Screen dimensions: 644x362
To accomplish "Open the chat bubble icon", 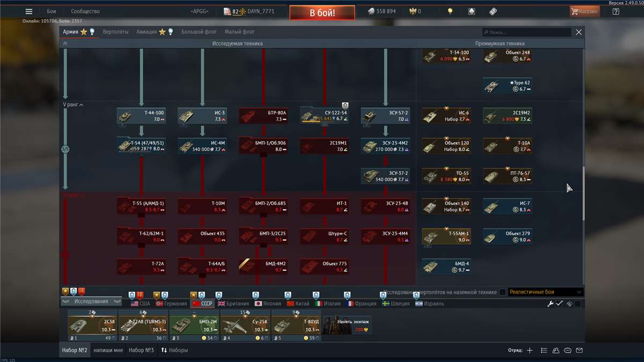I will 568,350.
